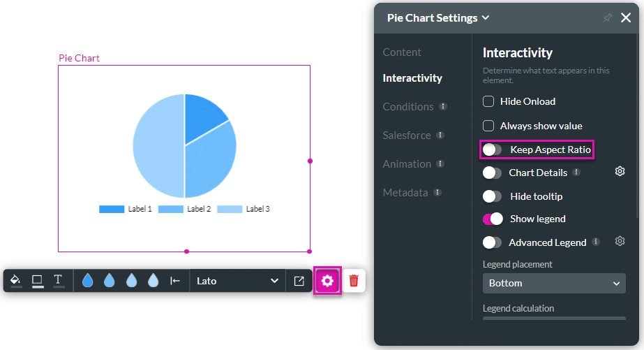Click the Legend placement label

(x=518, y=265)
